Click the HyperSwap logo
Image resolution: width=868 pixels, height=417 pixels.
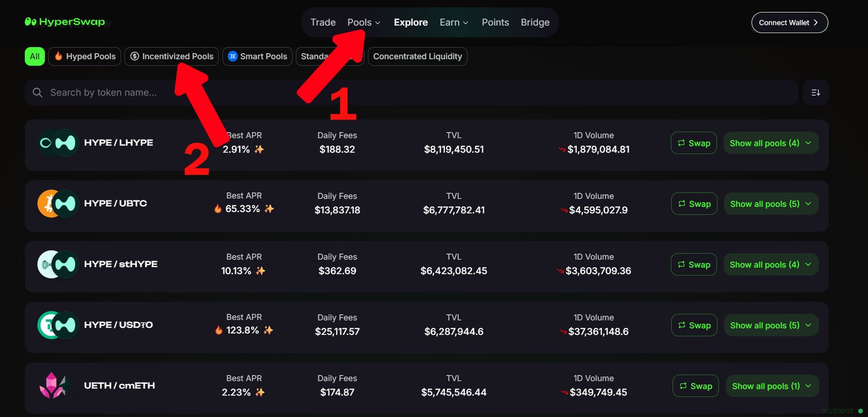coord(65,22)
